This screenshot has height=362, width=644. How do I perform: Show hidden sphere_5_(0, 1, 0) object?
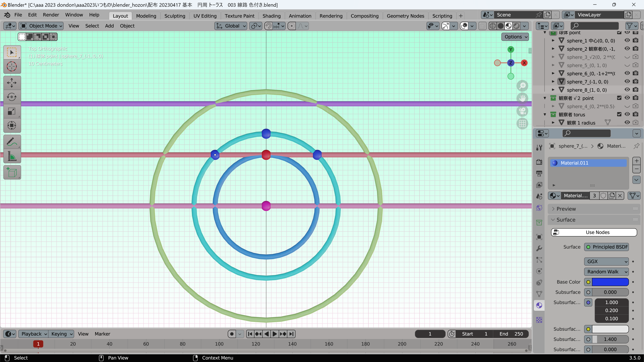pyautogui.click(x=627, y=65)
